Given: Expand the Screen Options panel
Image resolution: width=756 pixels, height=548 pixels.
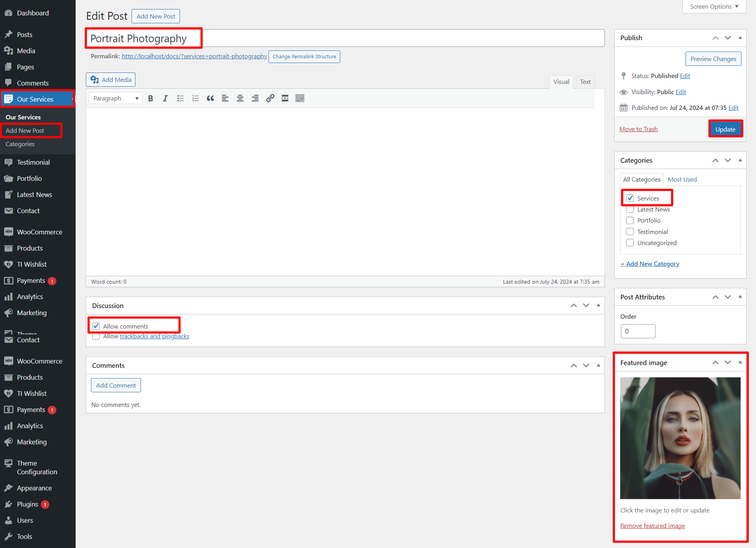Looking at the screenshot, I should pos(714,7).
